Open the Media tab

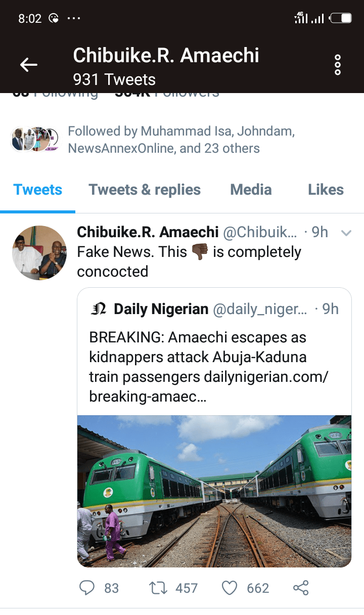click(x=251, y=190)
